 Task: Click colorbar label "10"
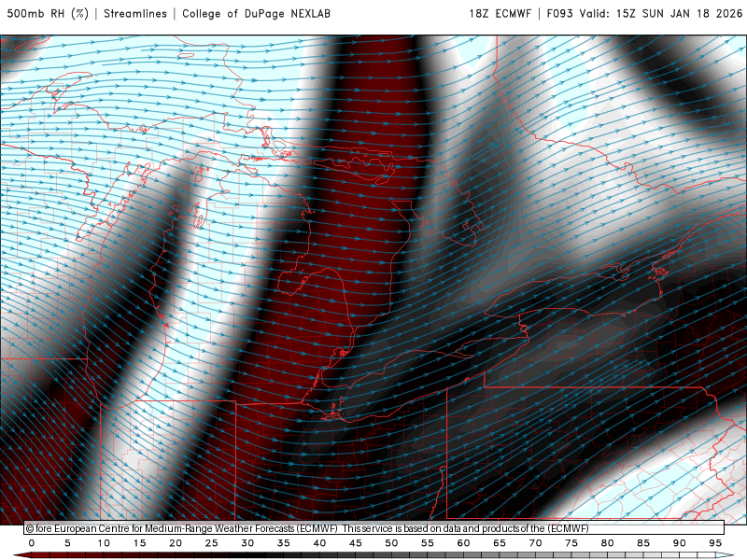coord(104,543)
